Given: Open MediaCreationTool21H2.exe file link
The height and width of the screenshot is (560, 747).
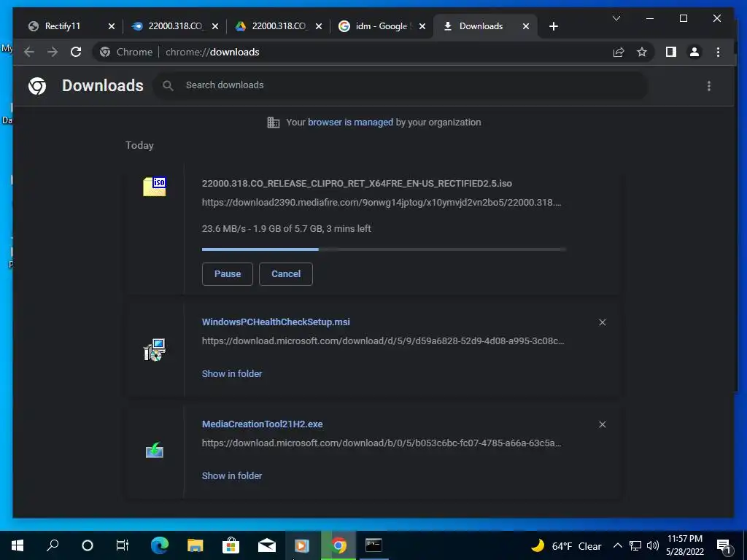Looking at the screenshot, I should click(262, 424).
